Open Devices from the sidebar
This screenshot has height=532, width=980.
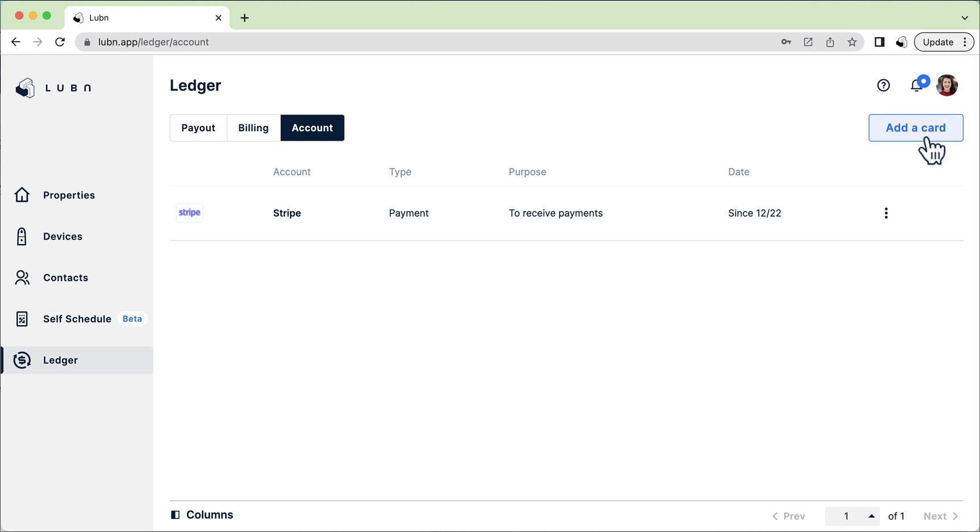[x=62, y=237]
